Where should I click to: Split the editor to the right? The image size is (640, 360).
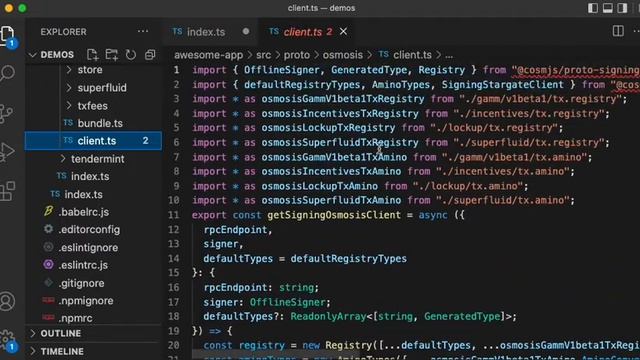pos(618,31)
